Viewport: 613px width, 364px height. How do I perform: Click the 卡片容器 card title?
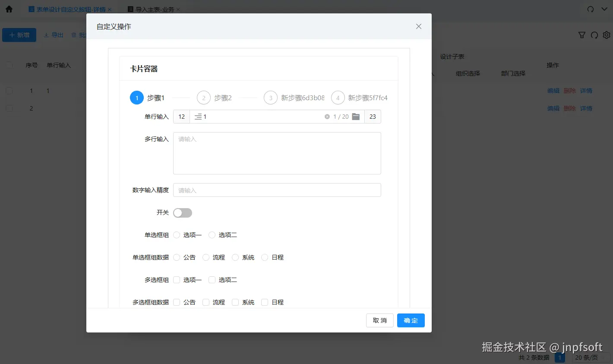pyautogui.click(x=144, y=69)
